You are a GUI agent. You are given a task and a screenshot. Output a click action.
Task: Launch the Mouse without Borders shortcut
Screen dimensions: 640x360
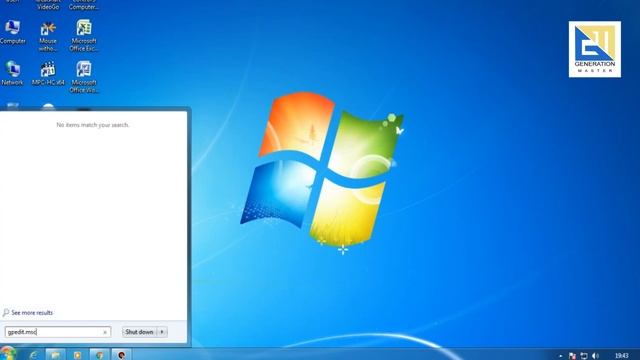(48, 36)
